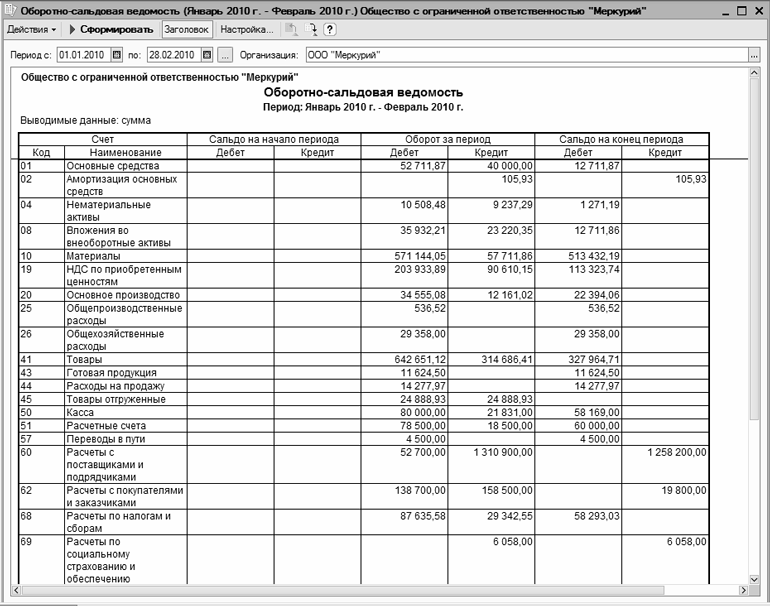Click the vertical scrollbar down arrow

(x=754, y=577)
